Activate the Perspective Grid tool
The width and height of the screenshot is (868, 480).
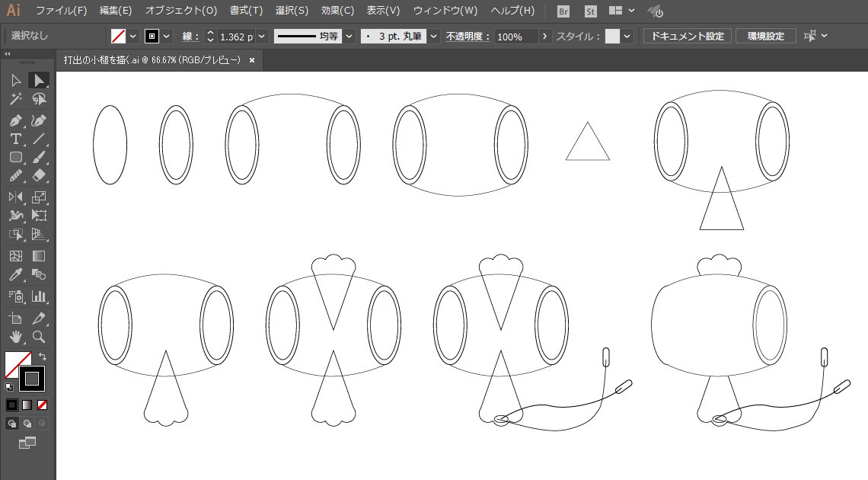click(x=38, y=234)
